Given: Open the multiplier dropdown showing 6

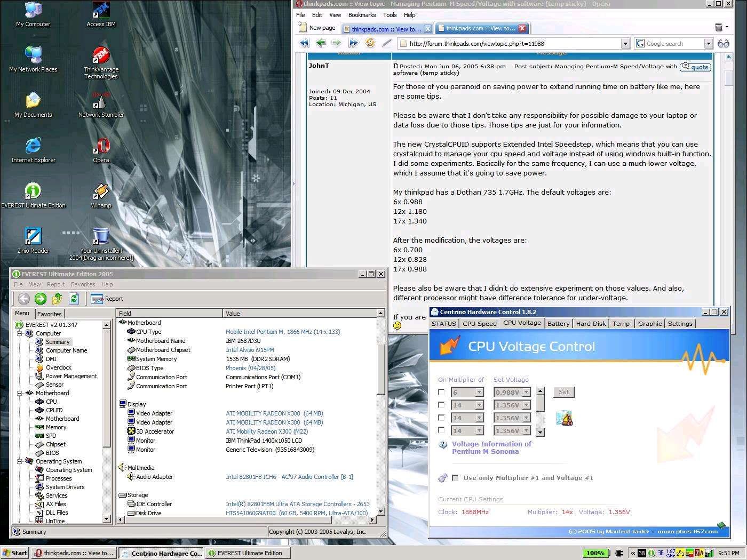Looking at the screenshot, I should 479,393.
